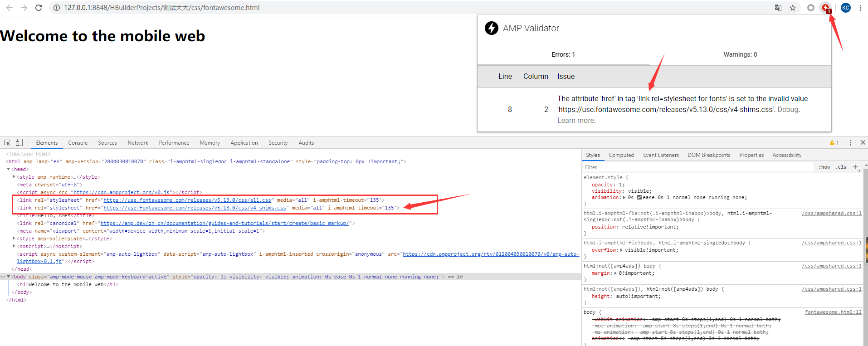Image resolution: width=868 pixels, height=346 pixels.
Task: Expand the noscript node
Action: (x=14, y=246)
